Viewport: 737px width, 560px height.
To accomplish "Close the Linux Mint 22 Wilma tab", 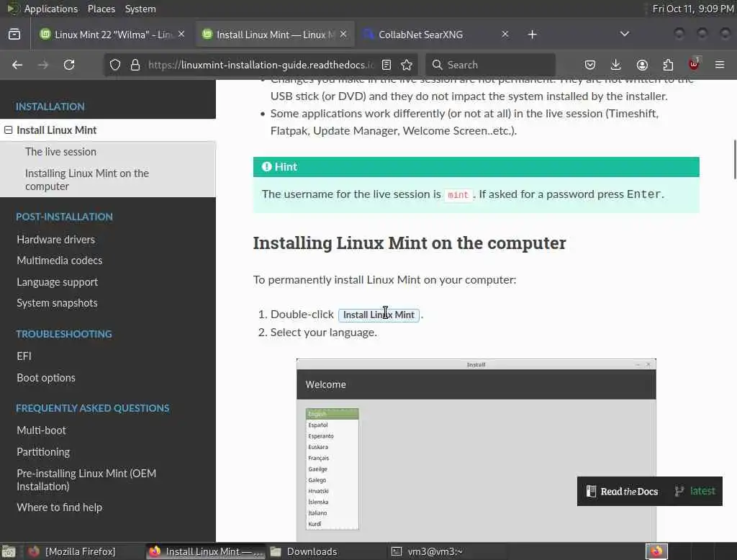I will pos(181,35).
